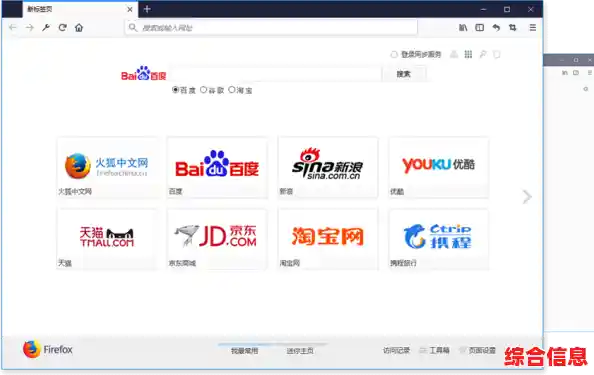This screenshot has width=594, height=375.
Task: Open the 淘宝网 site tile
Action: (x=328, y=239)
